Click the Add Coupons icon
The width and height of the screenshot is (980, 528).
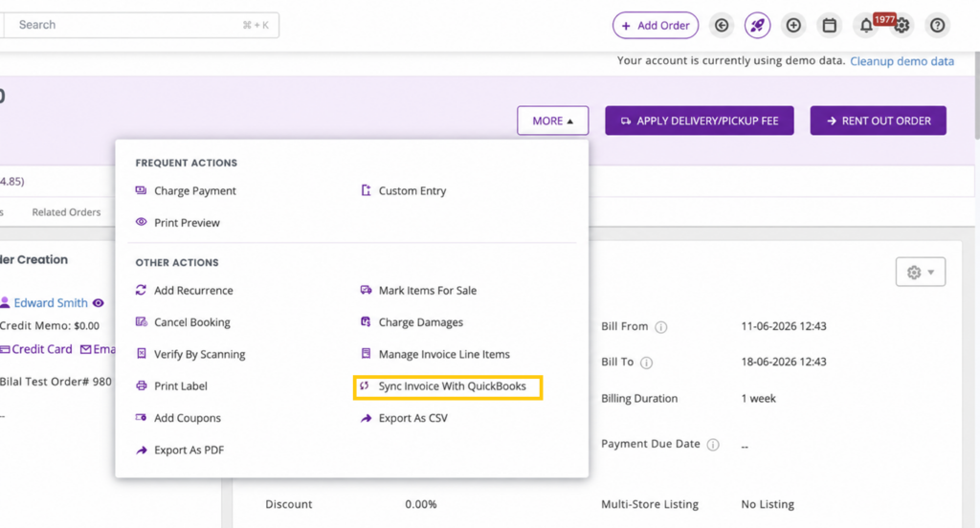[142, 417]
